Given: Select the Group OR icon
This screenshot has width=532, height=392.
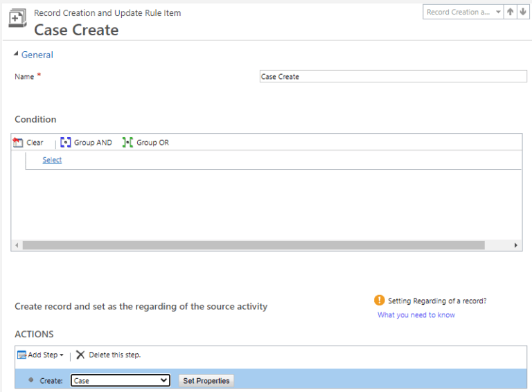Looking at the screenshot, I should 127,143.
